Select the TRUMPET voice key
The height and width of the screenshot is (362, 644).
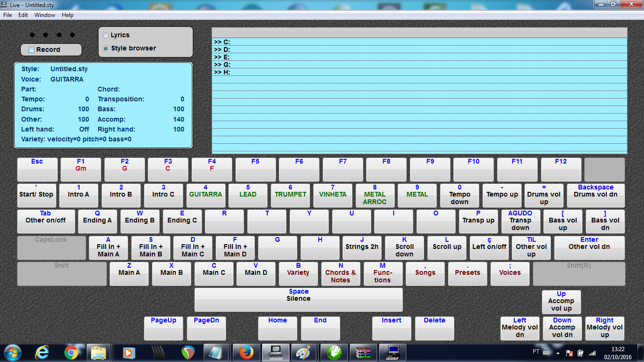[x=290, y=196]
